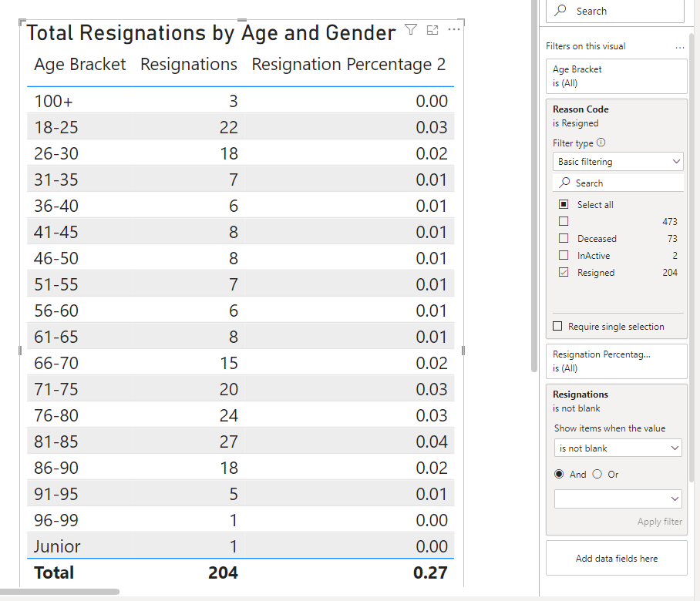700x601 pixels.
Task: Click the report canvas vertical scrollbar thumb
Action: pyautogui.click(x=534, y=185)
